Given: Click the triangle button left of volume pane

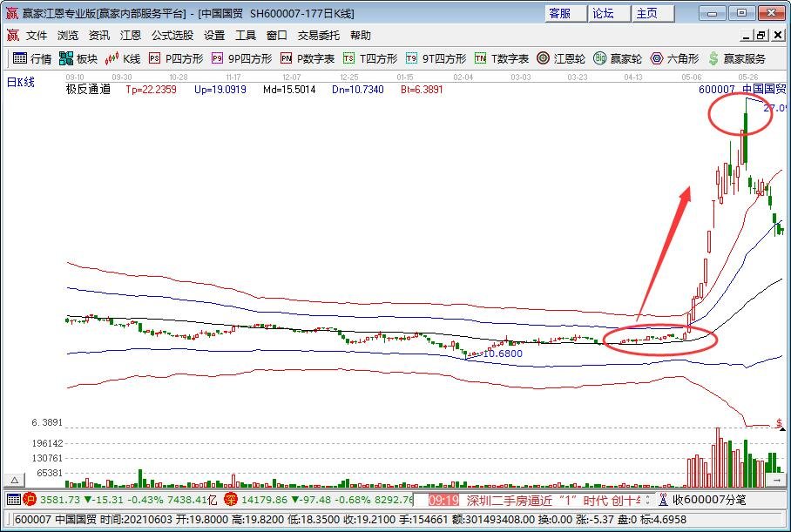Looking at the screenshot, I should point(15,480).
